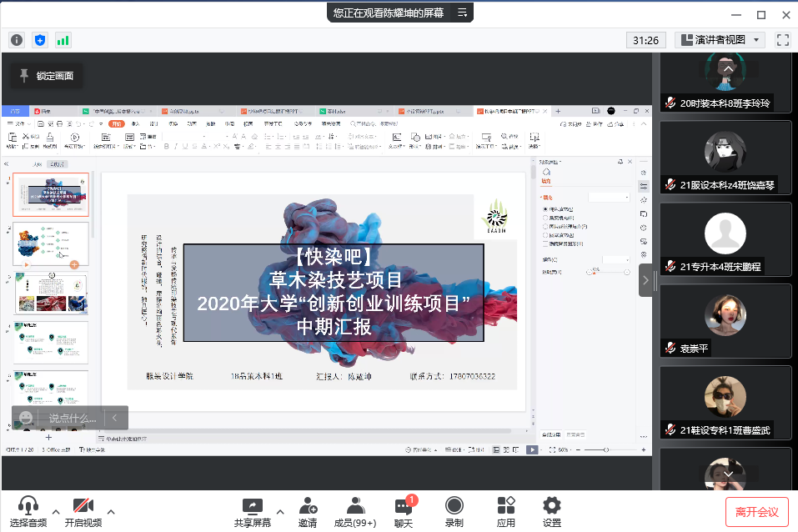This screenshot has width=798, height=532.
Task: Expand the arrow next to 开启视频
Action: pyautogui.click(x=111, y=511)
